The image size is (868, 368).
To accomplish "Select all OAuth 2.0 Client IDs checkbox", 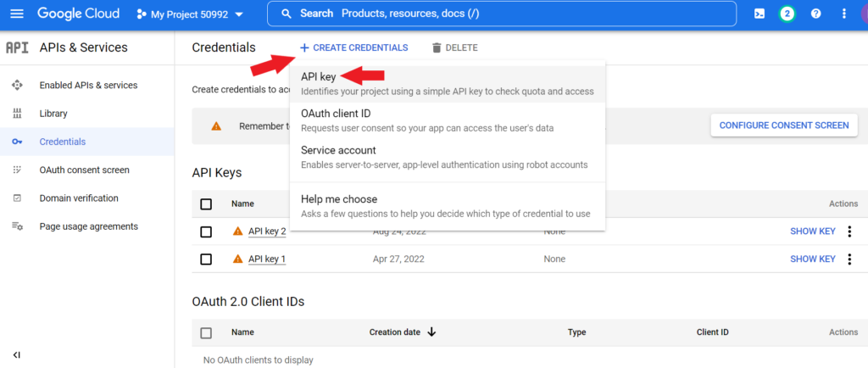I will coord(206,332).
